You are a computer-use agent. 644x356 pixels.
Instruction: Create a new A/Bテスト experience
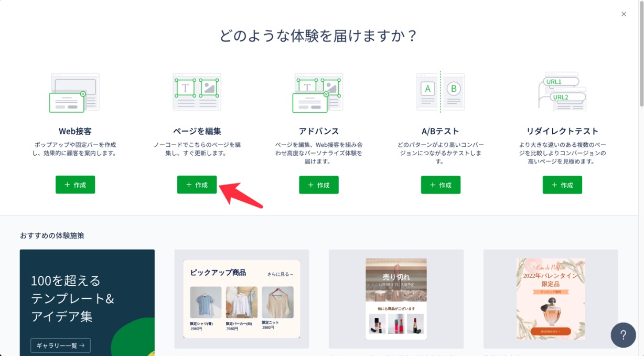pos(441,185)
